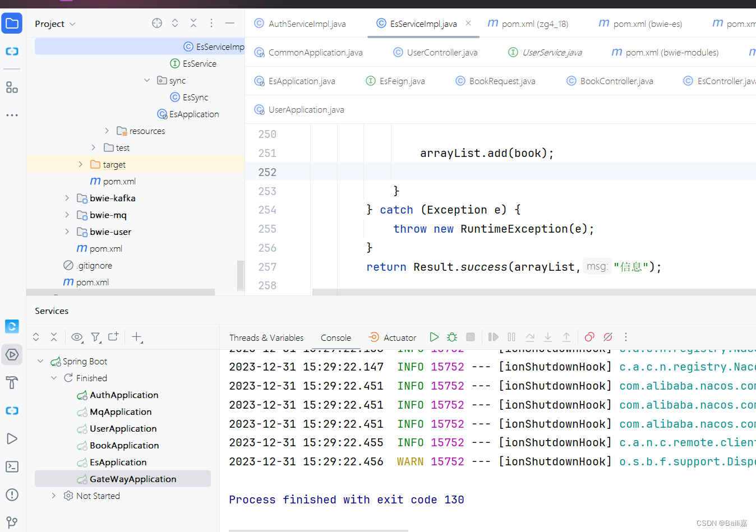Open the Problems view via the exclamation icon
Image resolution: width=756 pixels, height=532 pixels.
coord(12,494)
